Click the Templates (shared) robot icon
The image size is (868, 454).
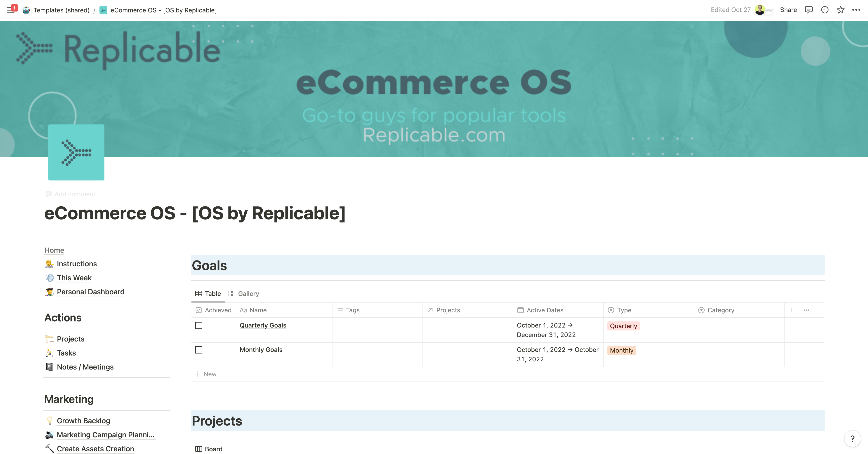point(26,10)
